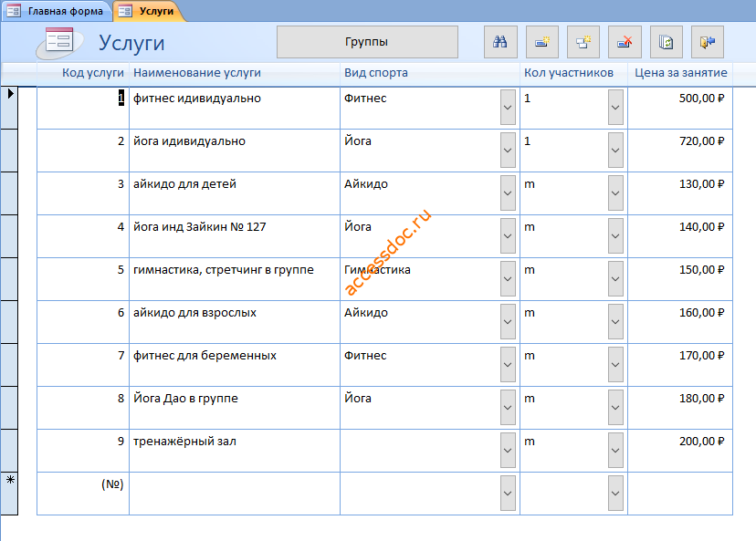Open Кол участников dropdown in new (№) row
Image resolution: width=756 pixels, height=541 pixels.
point(615,493)
